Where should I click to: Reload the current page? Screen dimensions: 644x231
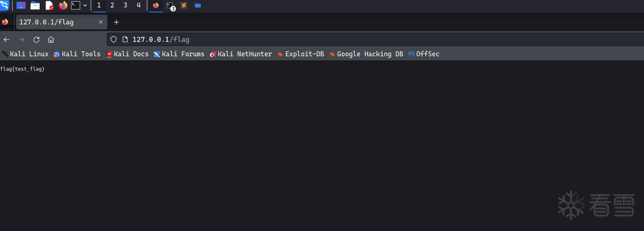tap(36, 40)
